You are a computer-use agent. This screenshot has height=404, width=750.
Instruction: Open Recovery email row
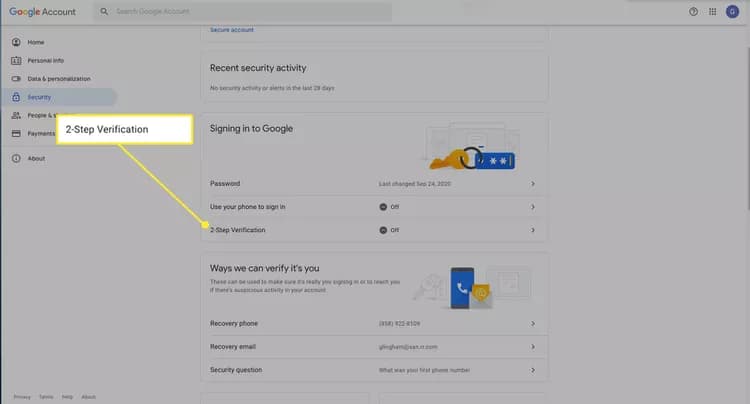tap(374, 347)
